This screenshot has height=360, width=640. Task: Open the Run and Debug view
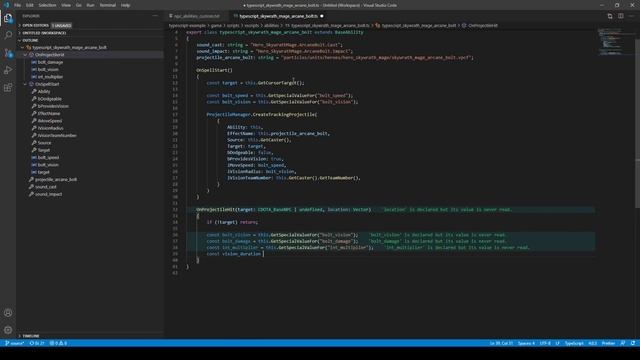point(8,71)
